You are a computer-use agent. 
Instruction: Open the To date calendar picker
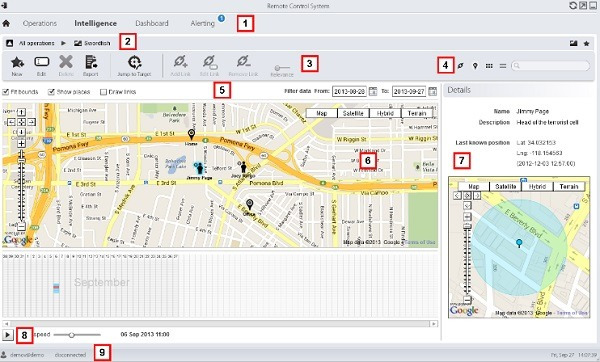click(x=432, y=91)
